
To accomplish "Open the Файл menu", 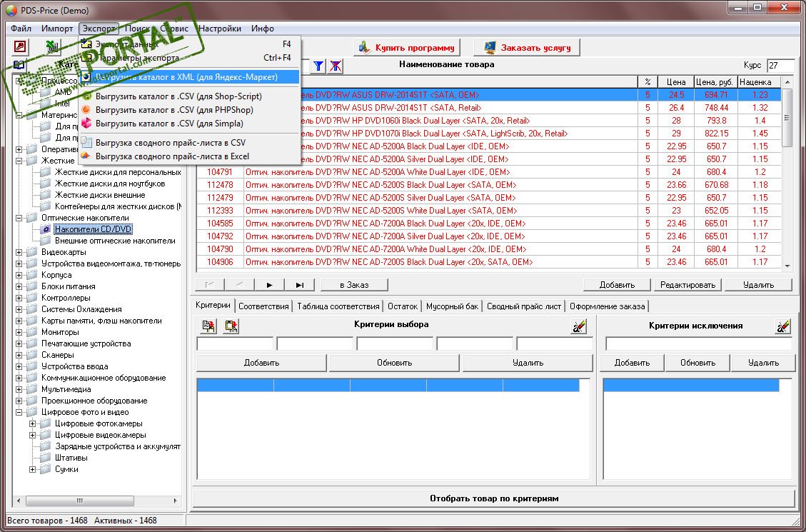I will [21, 29].
